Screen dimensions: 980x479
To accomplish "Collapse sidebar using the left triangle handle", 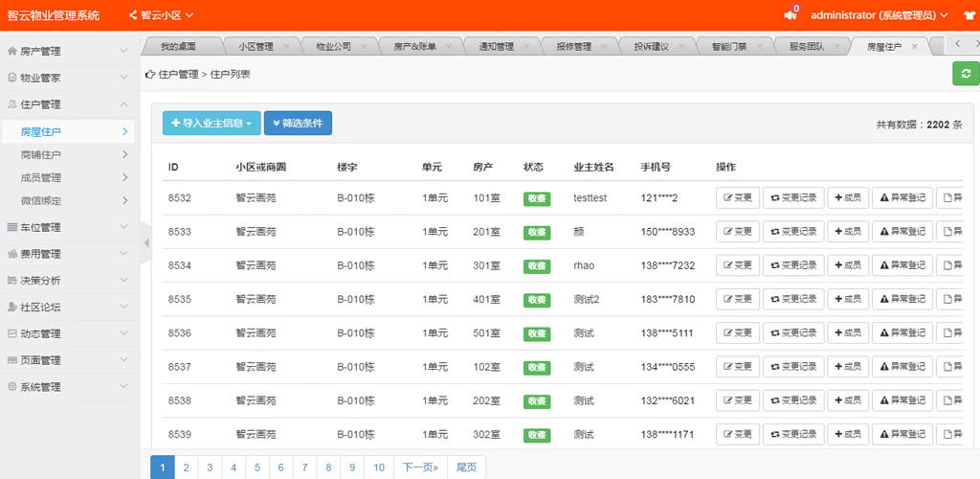I will click(x=146, y=242).
